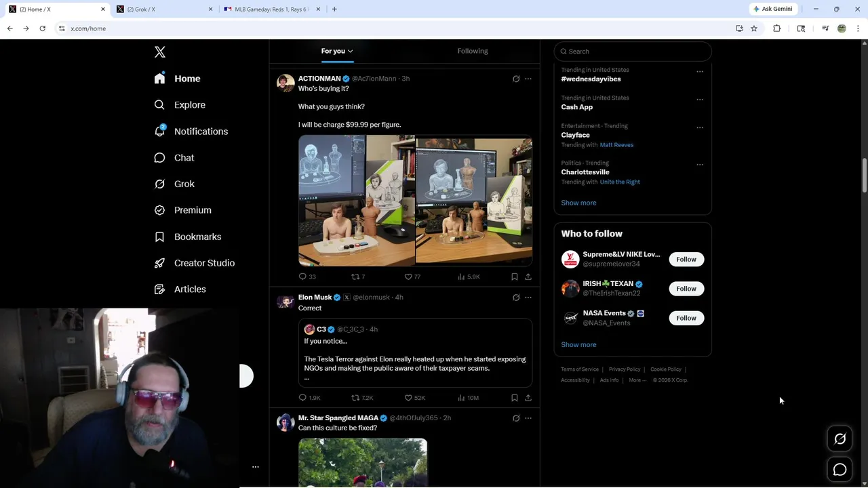Screen dimensions: 868x488
Task: Show more accounts in Who to follow
Action: pos(578,344)
